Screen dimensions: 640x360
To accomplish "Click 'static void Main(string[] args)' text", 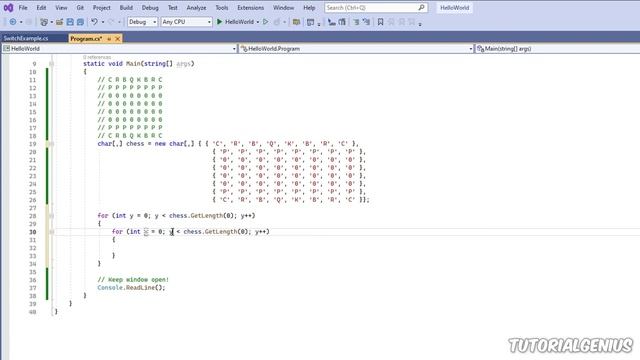I will (x=139, y=64).
